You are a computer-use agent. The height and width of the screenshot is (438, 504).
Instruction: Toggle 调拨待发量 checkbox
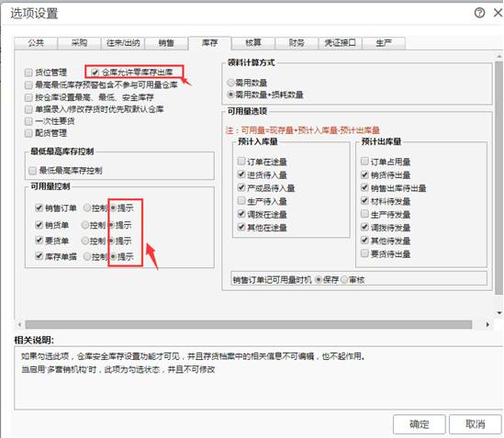(364, 227)
